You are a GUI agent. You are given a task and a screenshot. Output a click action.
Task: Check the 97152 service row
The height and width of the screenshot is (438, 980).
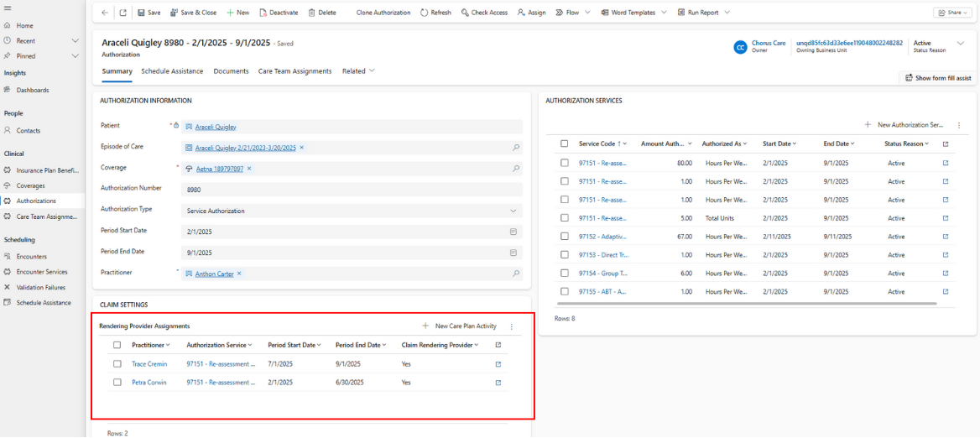coord(565,236)
